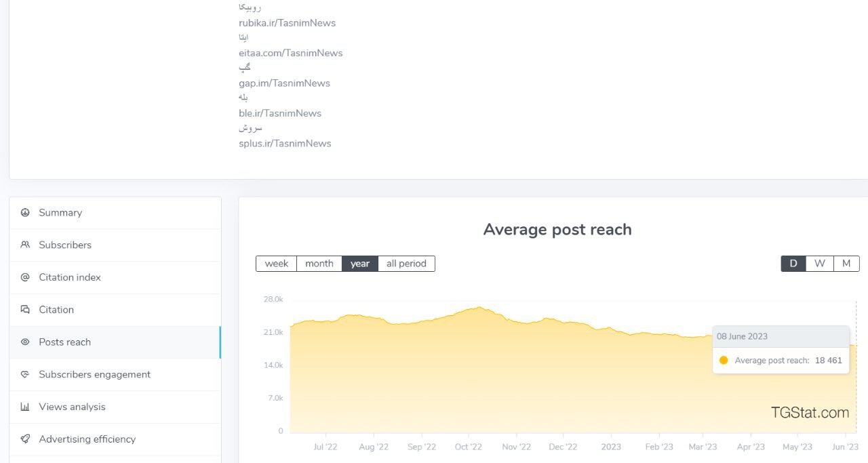Select the all period range
The width and height of the screenshot is (868, 463).
click(406, 264)
